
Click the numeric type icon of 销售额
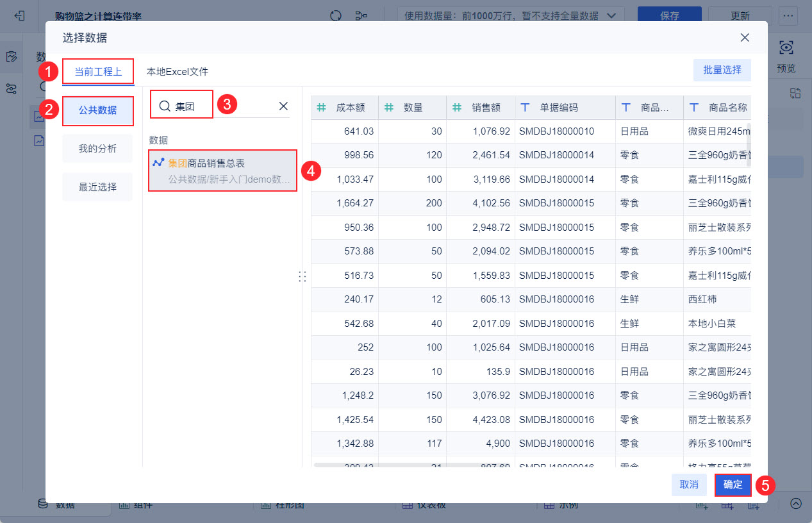tap(458, 108)
